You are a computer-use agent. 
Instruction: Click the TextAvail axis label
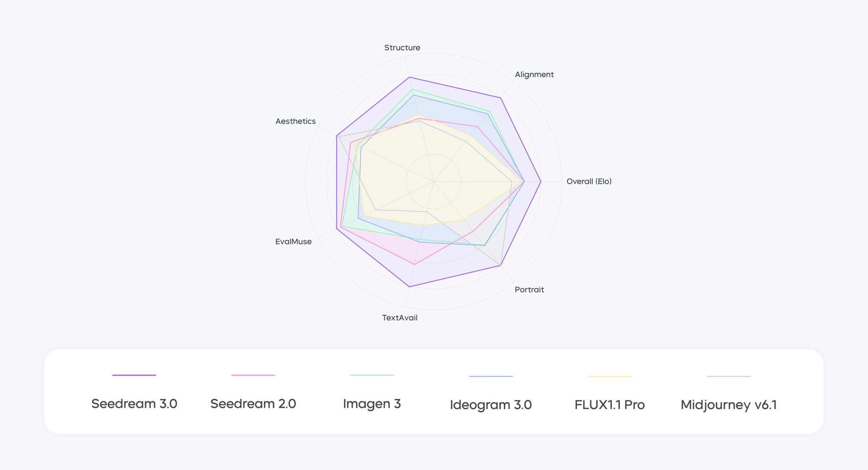[x=400, y=318]
